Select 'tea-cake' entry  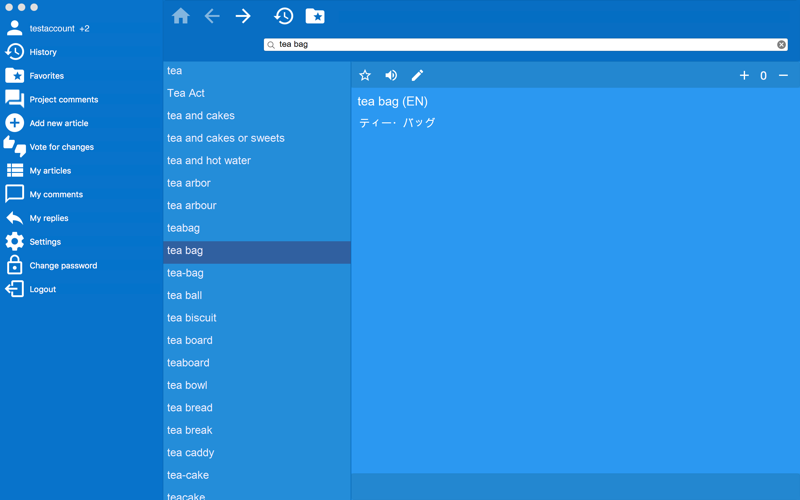click(x=257, y=474)
